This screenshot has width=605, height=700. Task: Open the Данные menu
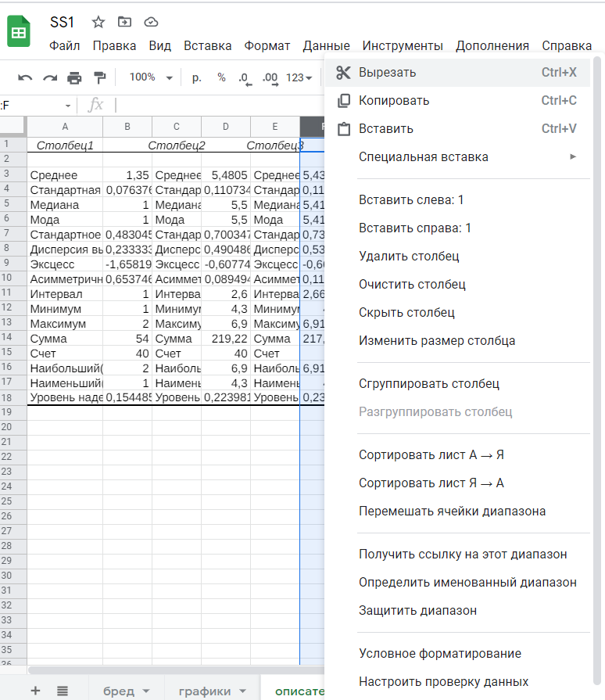326,45
